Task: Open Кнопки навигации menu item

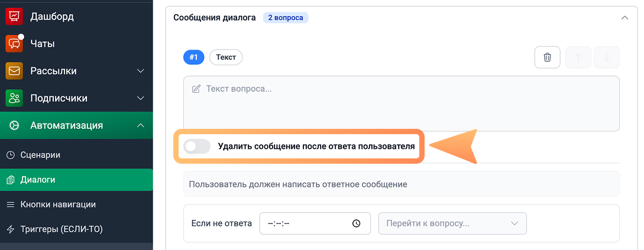Action: coord(58,204)
